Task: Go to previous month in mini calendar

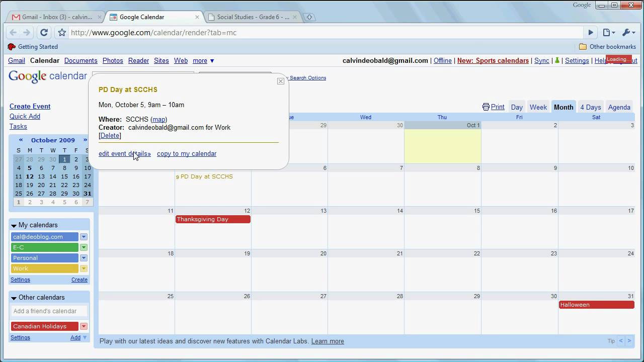Action: point(21,140)
